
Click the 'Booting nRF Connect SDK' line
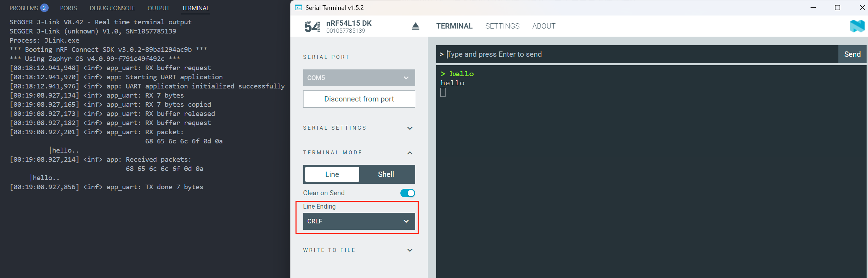108,50
